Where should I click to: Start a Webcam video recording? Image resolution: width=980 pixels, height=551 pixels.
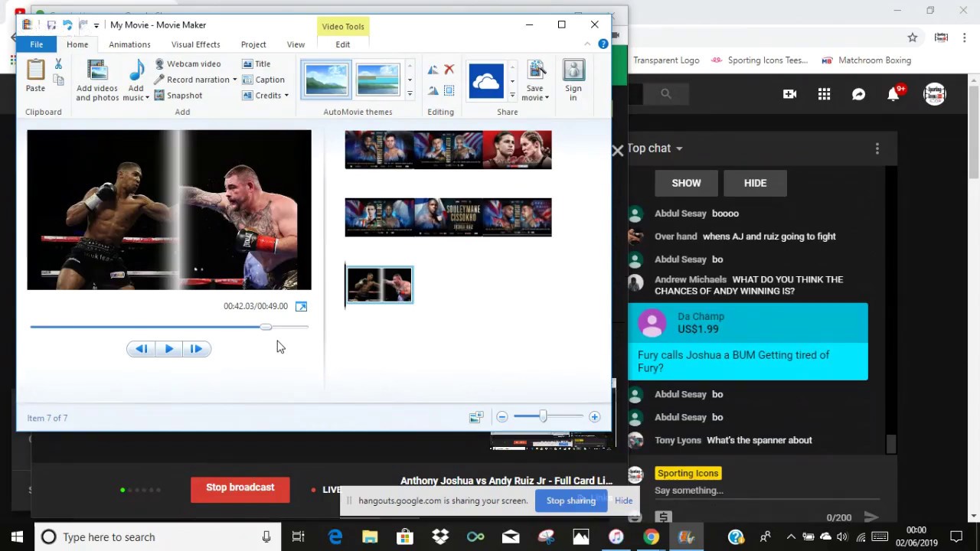pyautogui.click(x=188, y=64)
